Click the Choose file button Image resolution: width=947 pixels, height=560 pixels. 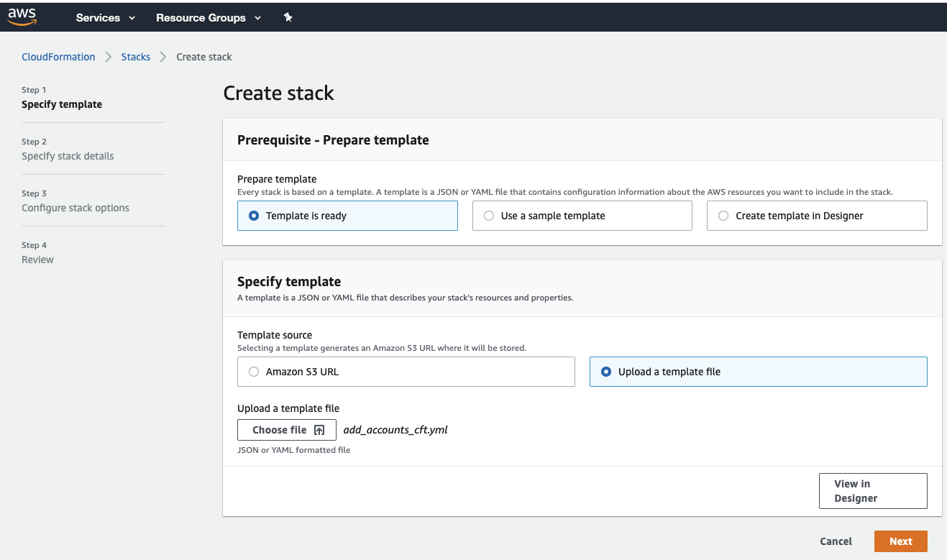287,430
